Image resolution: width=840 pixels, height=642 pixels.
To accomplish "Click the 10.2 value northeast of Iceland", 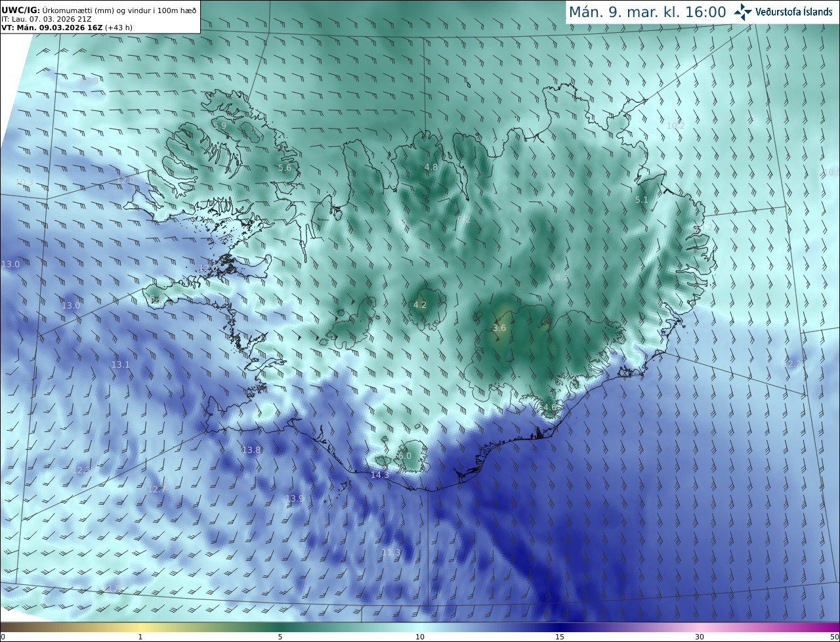I will [x=675, y=125].
